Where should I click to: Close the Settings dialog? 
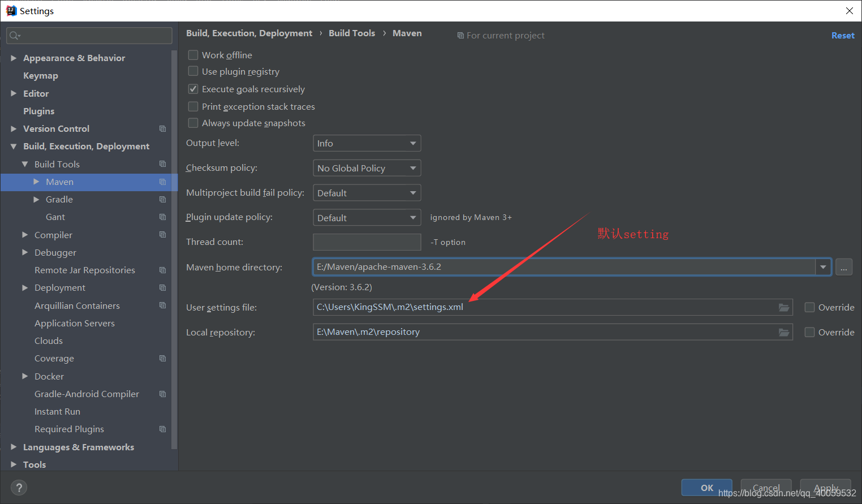click(x=849, y=11)
